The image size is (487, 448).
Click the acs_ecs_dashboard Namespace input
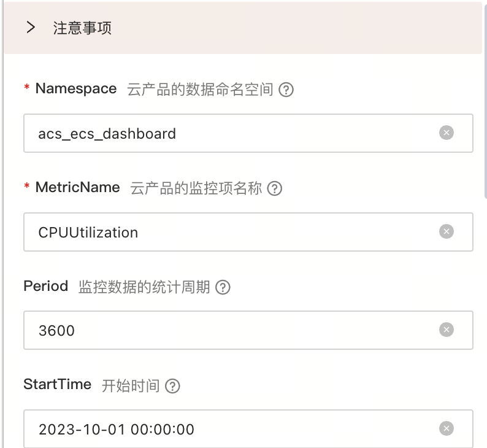pos(233,133)
